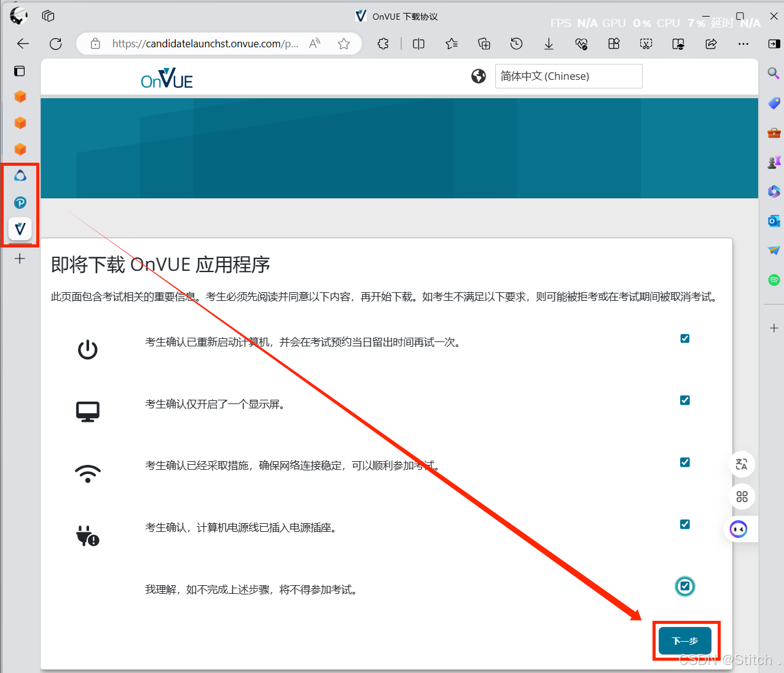The image size is (784, 673).
Task: Open the Collections icon
Action: [484, 44]
